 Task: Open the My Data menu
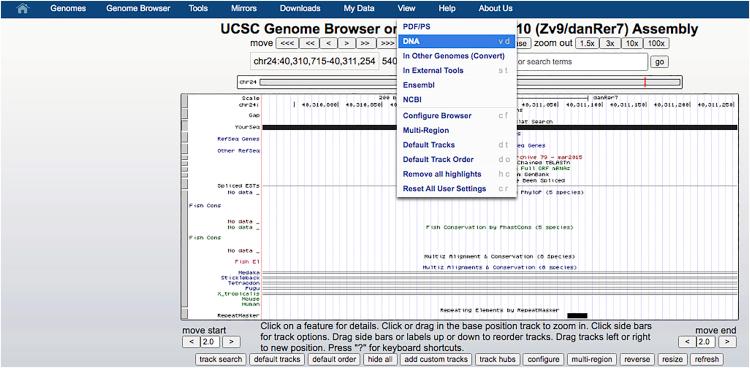pyautogui.click(x=359, y=9)
